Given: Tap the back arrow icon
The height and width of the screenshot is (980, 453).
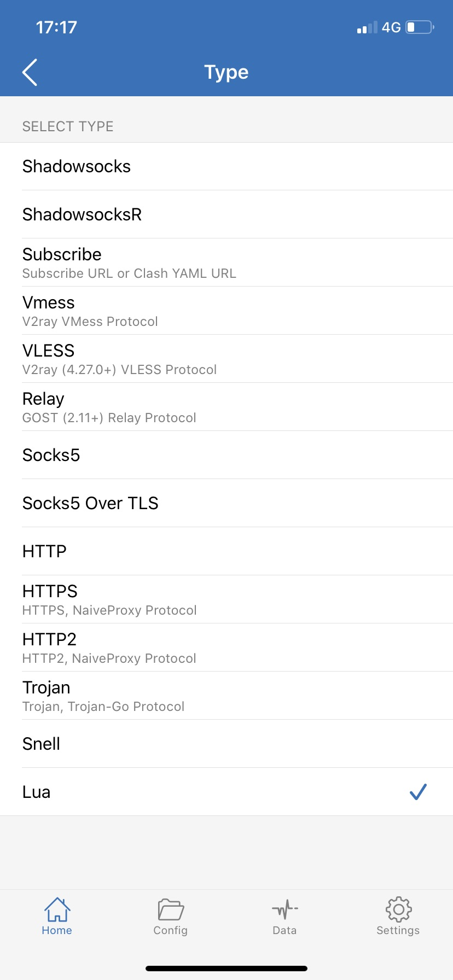Looking at the screenshot, I should coord(30,72).
